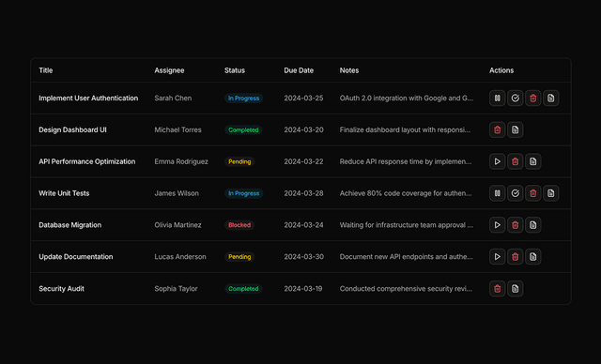Open notes for API Performance Optimization
This screenshot has height=364, width=601.
point(532,161)
